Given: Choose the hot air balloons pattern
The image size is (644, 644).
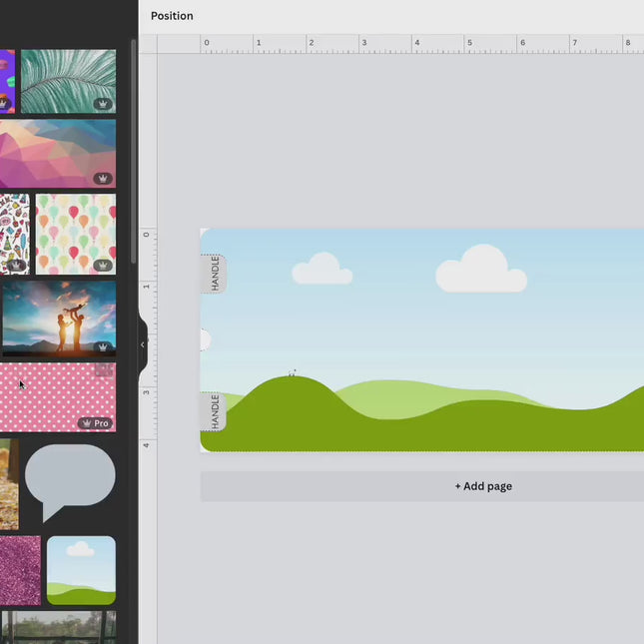Looking at the screenshot, I should (75, 233).
